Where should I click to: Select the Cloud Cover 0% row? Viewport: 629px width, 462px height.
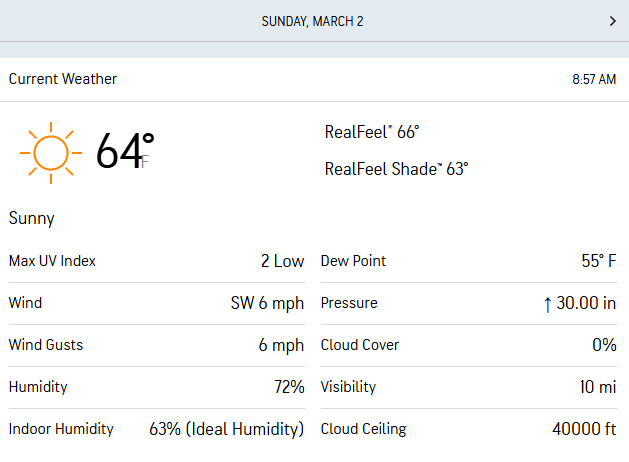click(468, 345)
